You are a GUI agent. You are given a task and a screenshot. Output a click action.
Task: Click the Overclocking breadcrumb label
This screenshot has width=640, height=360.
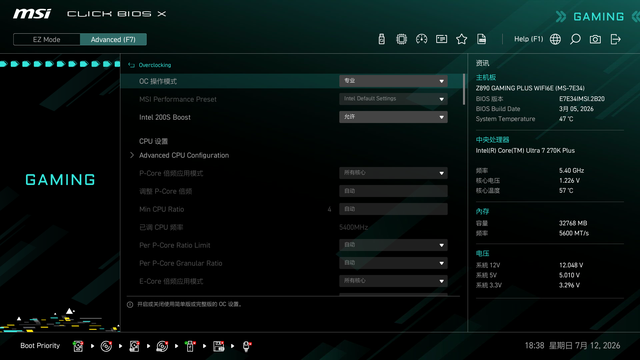coord(155,65)
